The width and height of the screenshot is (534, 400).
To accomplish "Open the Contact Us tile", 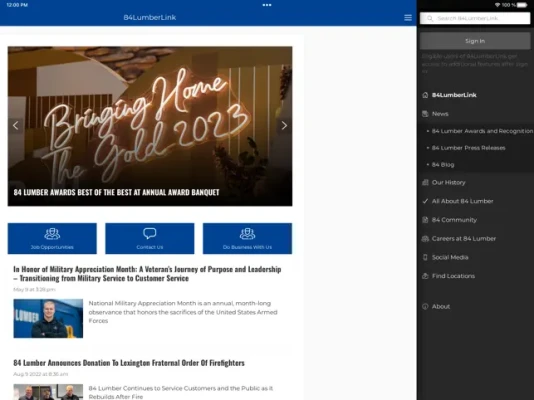I will click(150, 238).
